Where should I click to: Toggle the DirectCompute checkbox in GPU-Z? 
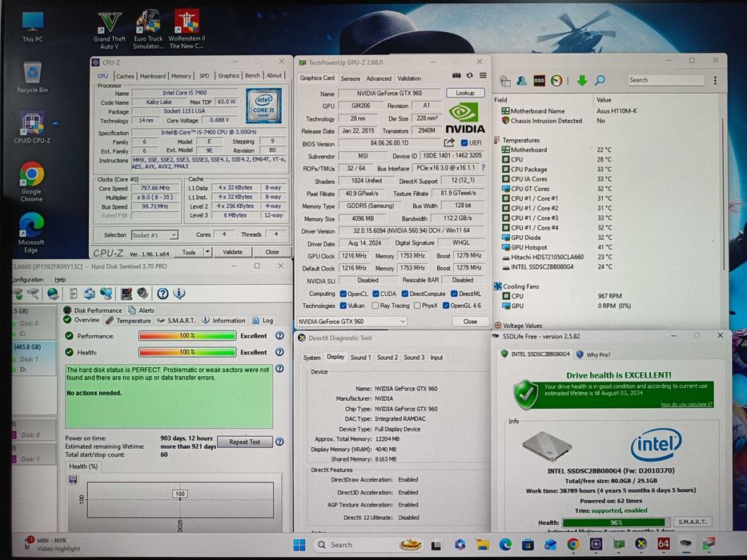pos(404,294)
